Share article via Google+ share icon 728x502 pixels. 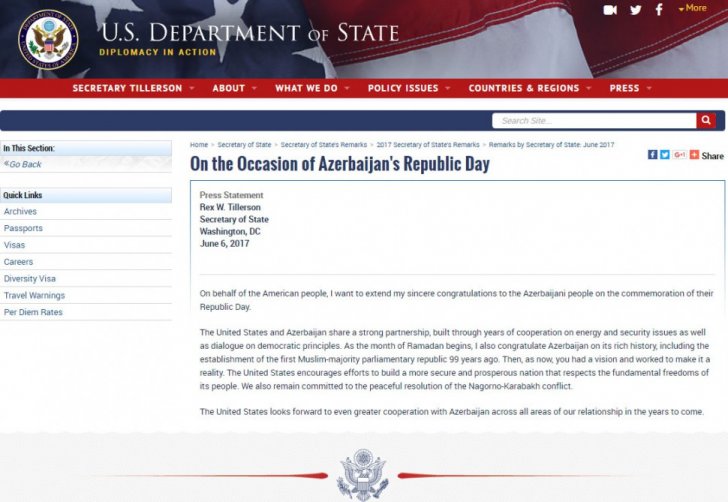pyautogui.click(x=679, y=155)
